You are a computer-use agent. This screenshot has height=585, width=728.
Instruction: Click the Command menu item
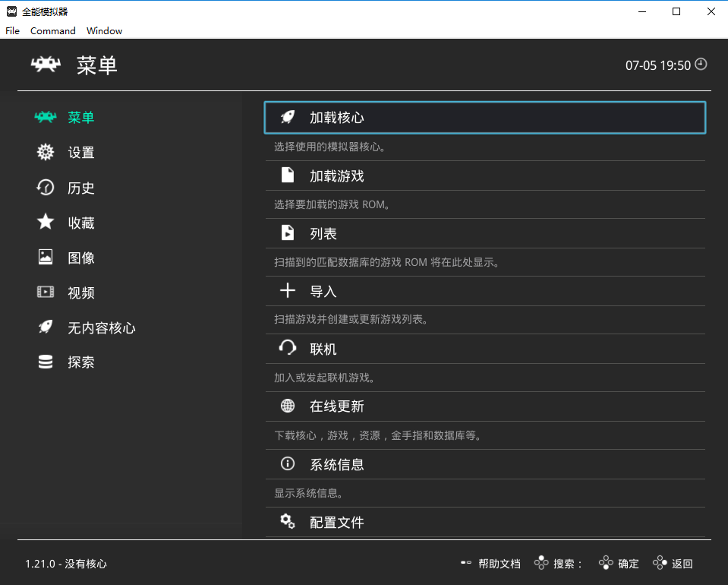pos(52,30)
